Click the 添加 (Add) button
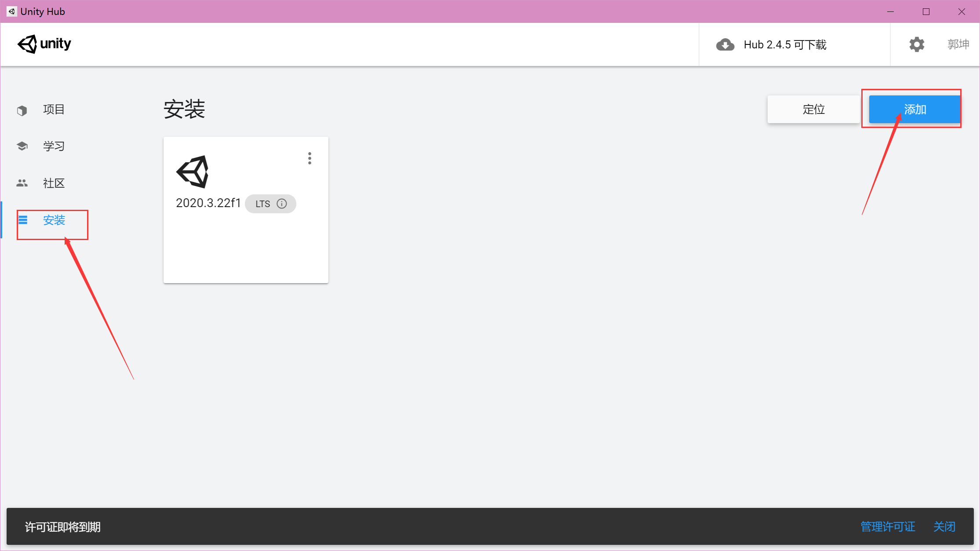980x551 pixels. (914, 109)
